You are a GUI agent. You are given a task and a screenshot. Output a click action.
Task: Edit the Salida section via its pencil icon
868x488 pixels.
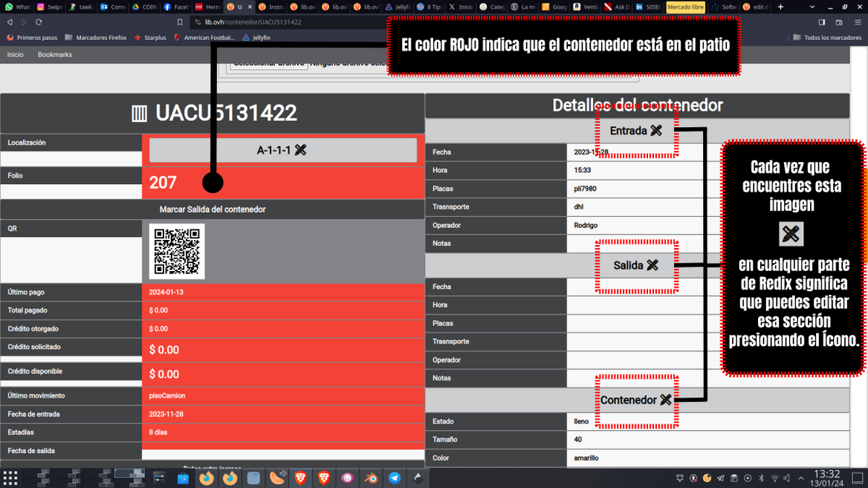[x=652, y=265]
